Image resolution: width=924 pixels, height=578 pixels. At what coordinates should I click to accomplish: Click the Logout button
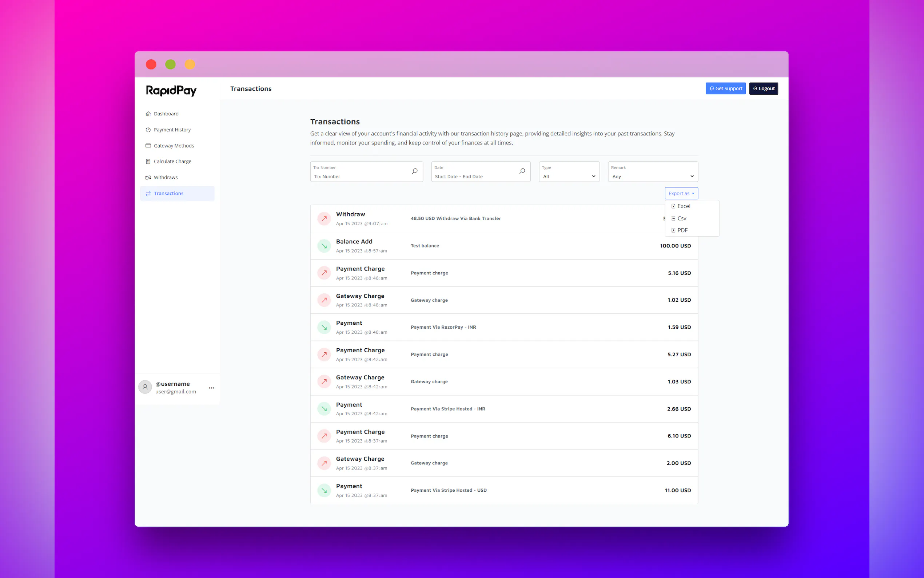[x=763, y=89]
